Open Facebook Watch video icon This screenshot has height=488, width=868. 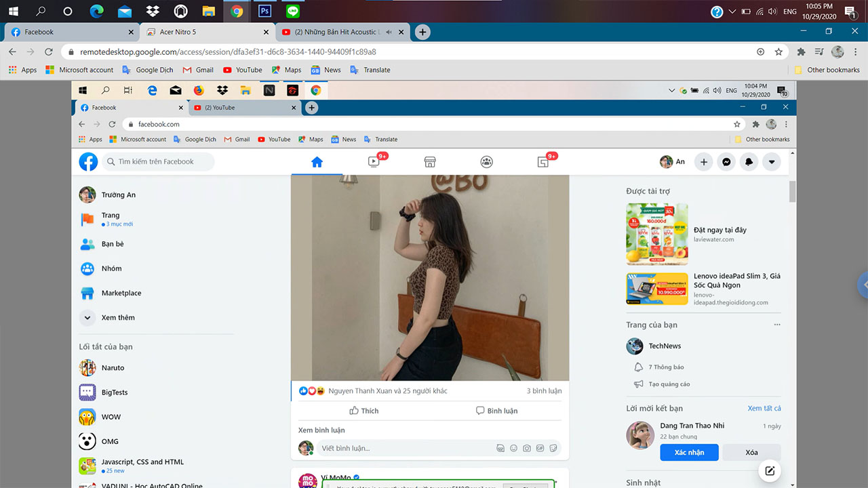click(374, 162)
